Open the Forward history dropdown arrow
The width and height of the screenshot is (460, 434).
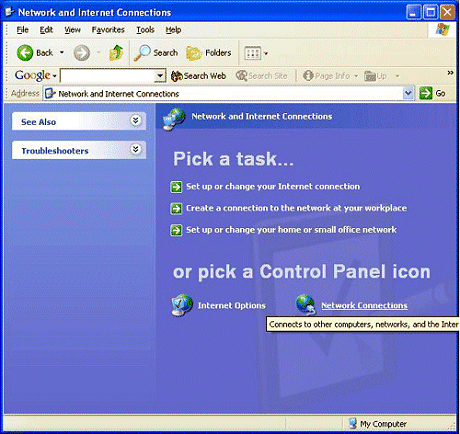click(x=98, y=53)
